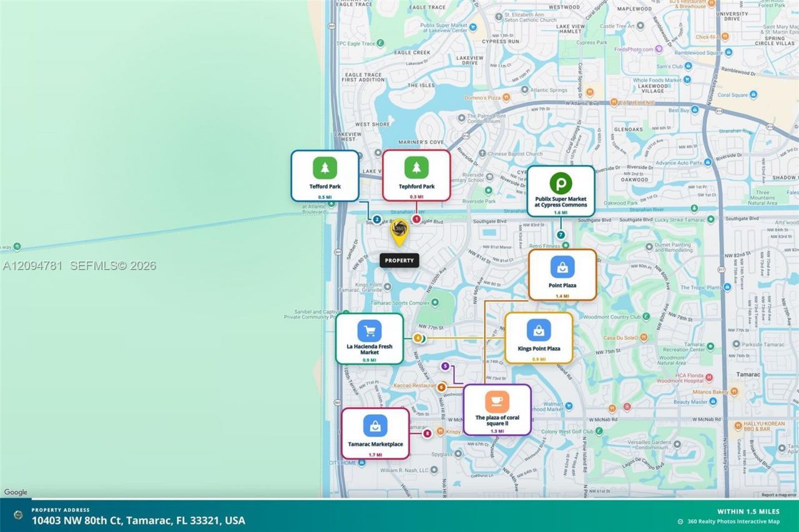Click numbered marker 5 in purple
This screenshot has width=799, height=532.
[x=445, y=366]
